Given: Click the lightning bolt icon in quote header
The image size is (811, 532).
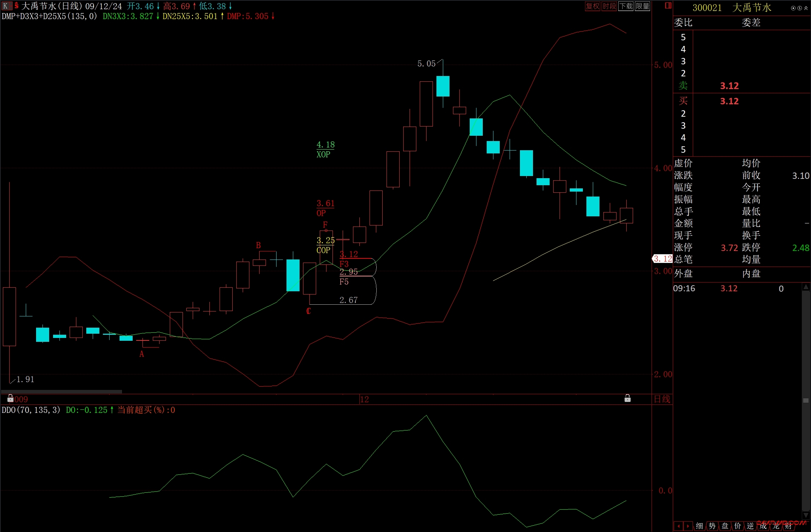Looking at the screenshot, I should coord(799,8).
